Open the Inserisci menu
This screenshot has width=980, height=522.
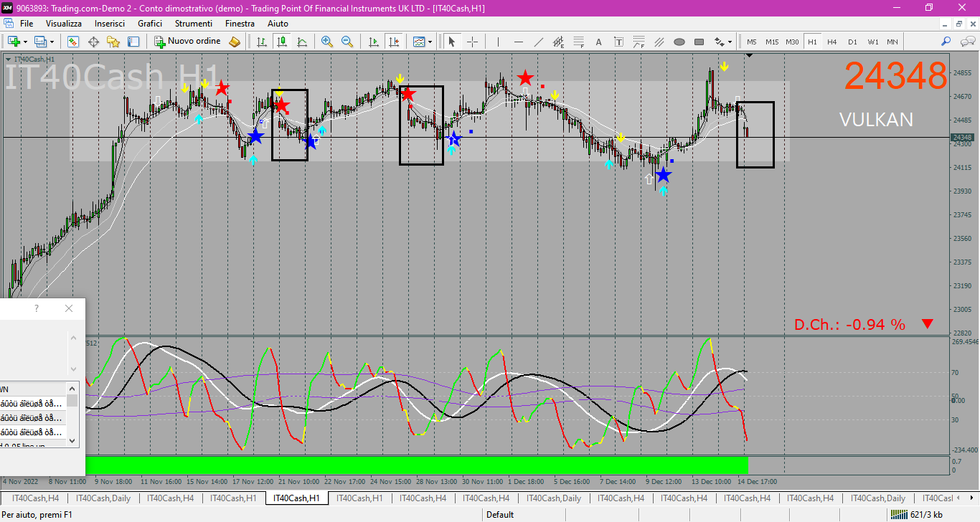(110, 24)
